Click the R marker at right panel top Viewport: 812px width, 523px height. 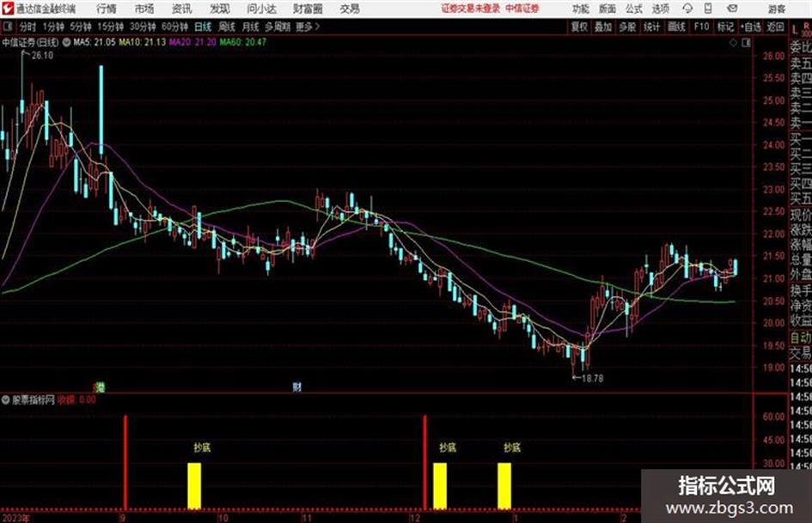[806, 26]
